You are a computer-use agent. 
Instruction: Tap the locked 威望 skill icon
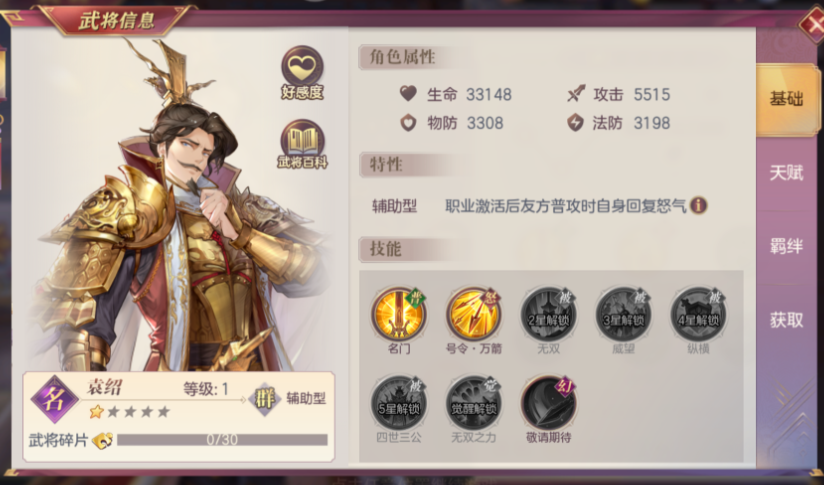623,315
